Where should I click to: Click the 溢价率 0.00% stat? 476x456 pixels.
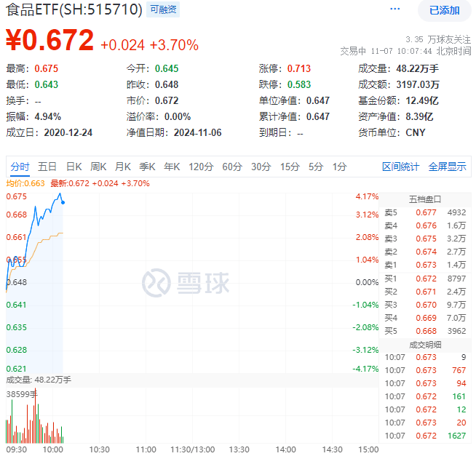tap(159, 117)
